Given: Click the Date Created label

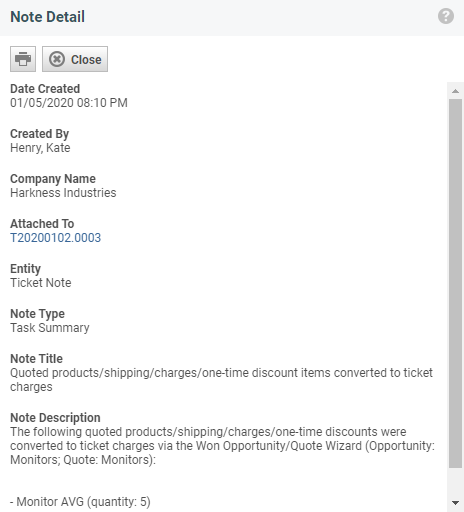Looking at the screenshot, I should pyautogui.click(x=45, y=89).
